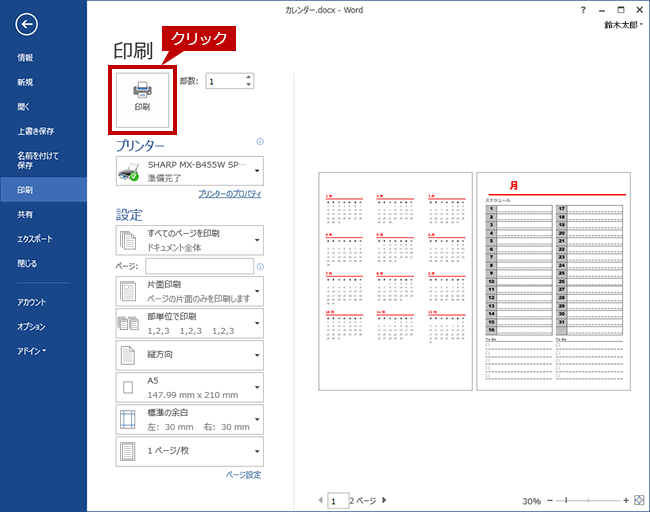Open the プリンターのプロパティ link
Viewport: 650px width, 512px height.
[x=229, y=193]
